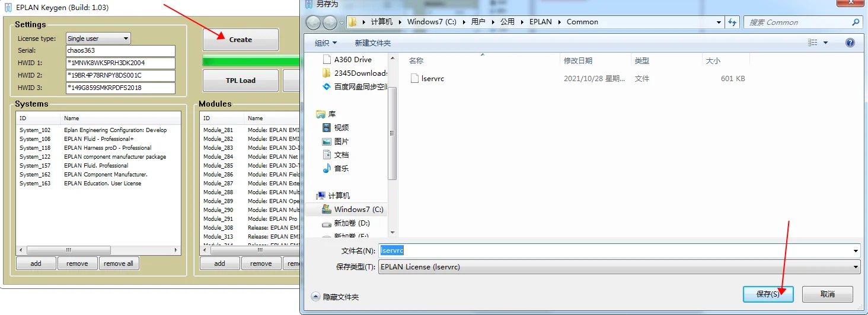Click the change view icon in the toolbar

click(813, 43)
